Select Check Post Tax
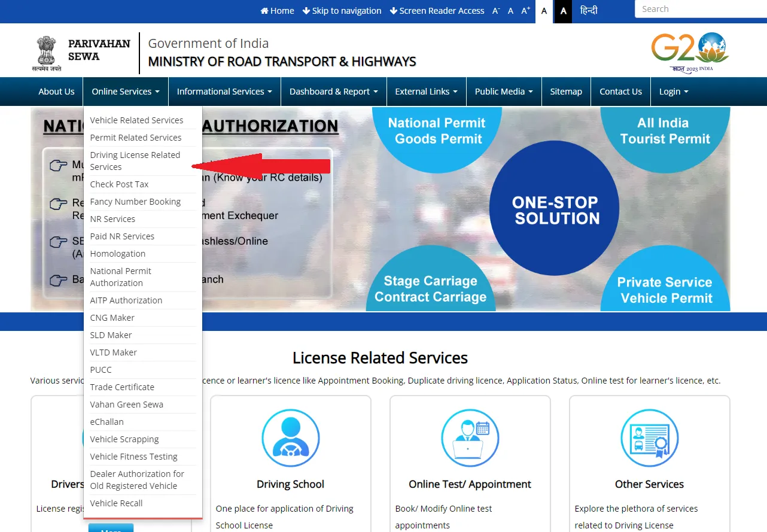Image resolution: width=767 pixels, height=532 pixels. click(143, 184)
